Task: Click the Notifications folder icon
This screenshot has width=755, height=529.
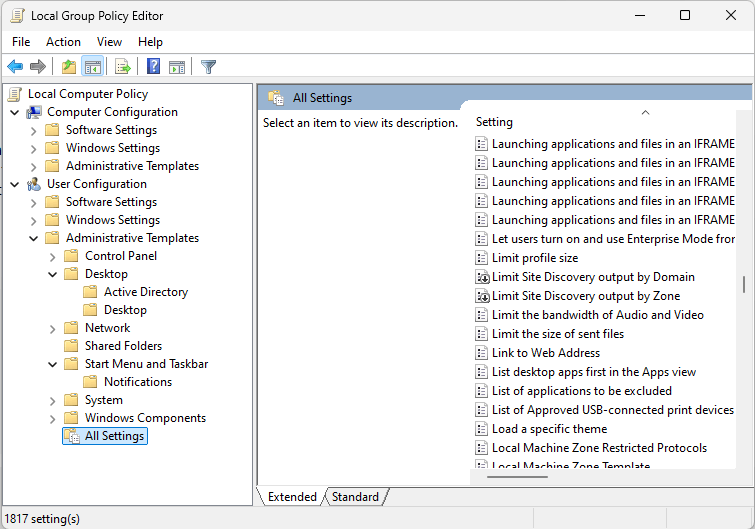Action: point(90,382)
